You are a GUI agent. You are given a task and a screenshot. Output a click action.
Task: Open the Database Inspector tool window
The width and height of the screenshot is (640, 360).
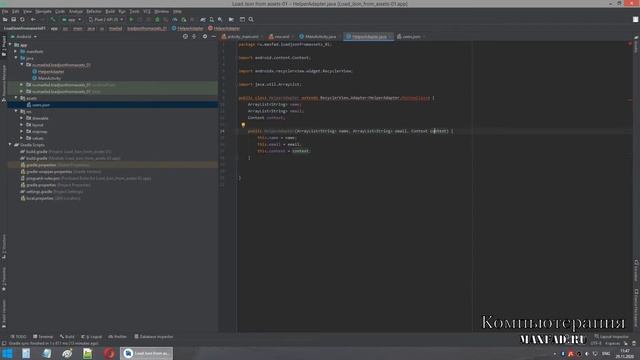(x=154, y=337)
